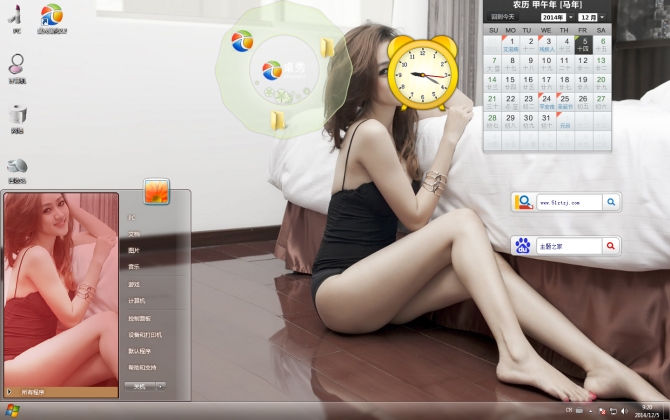Open the toilet paper roll 网络 desktop icon
This screenshot has height=420, width=670.
tap(18, 119)
